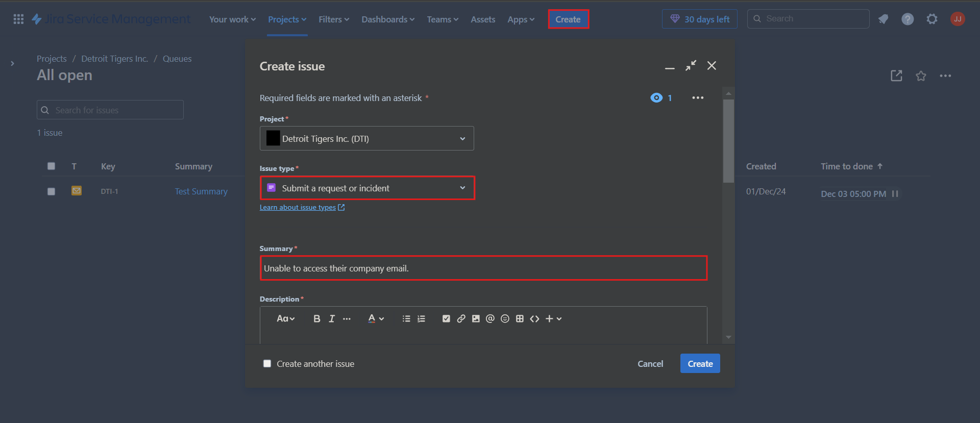Click the DTI-1 issue key
Screen dimensions: 980x423
(x=109, y=191)
